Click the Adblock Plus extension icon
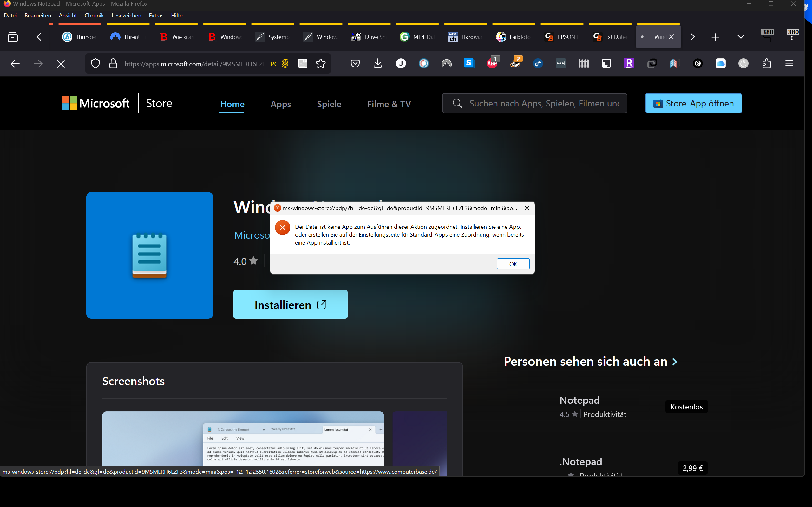The height and width of the screenshot is (507, 812). coord(492,63)
